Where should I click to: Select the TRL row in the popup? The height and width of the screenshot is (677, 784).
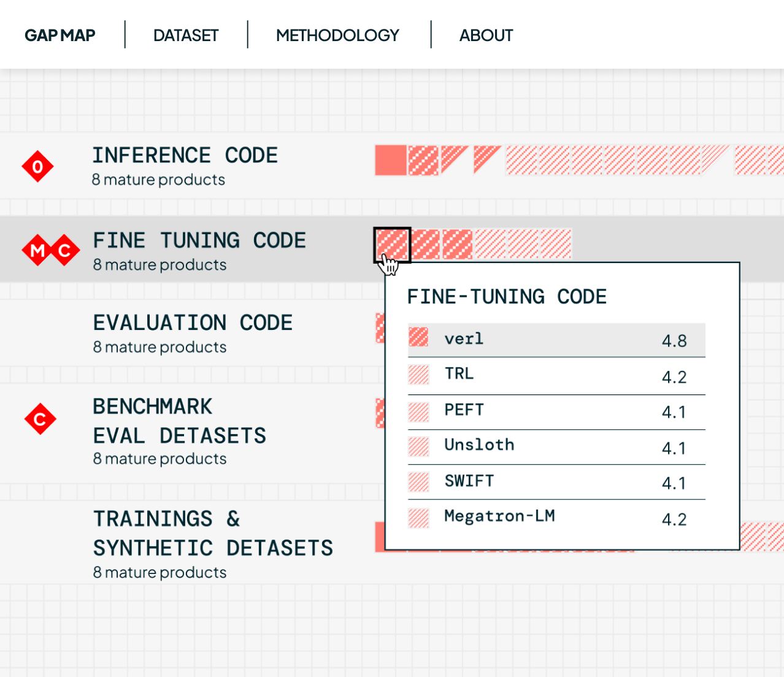tap(556, 376)
